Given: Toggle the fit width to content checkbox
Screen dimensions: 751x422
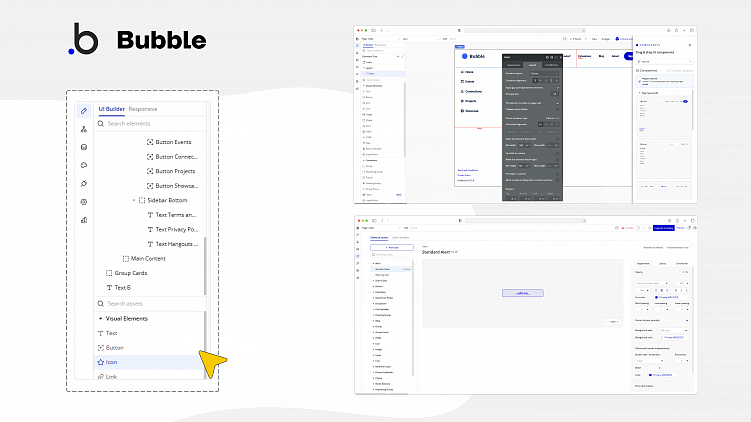Looking at the screenshot, I should coord(558,153).
